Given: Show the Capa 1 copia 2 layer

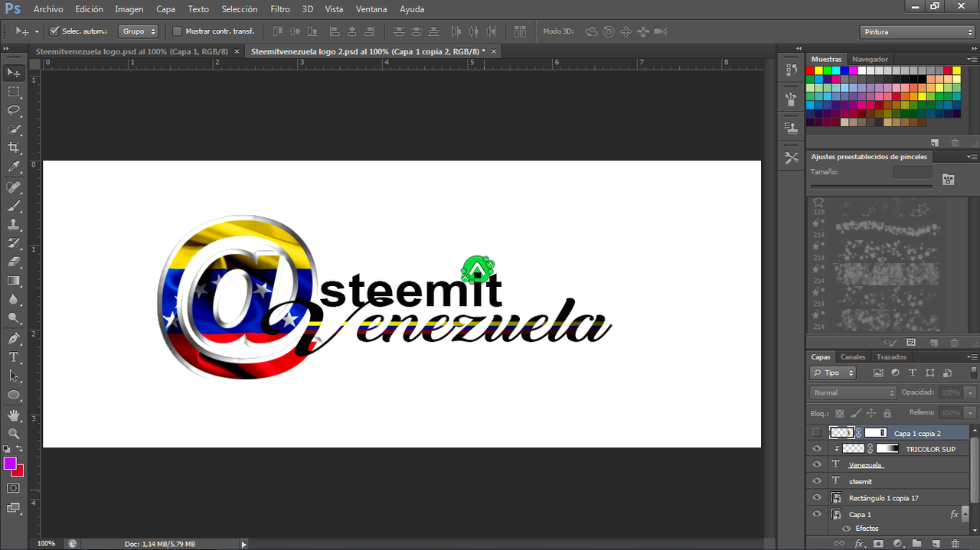Looking at the screenshot, I should point(817,433).
